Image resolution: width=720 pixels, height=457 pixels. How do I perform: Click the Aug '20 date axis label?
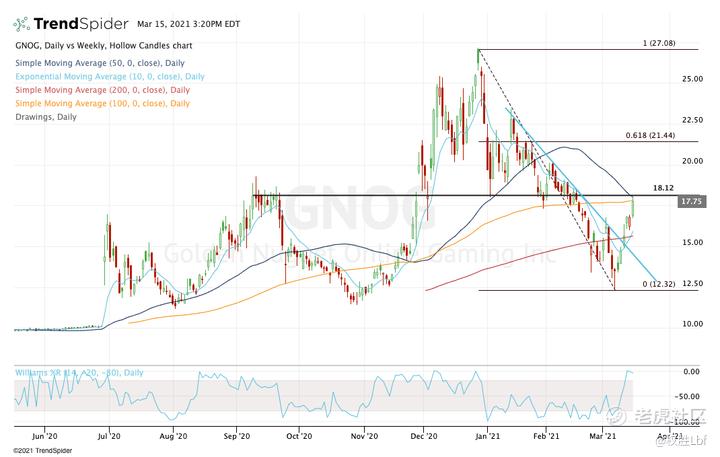pyautogui.click(x=173, y=436)
